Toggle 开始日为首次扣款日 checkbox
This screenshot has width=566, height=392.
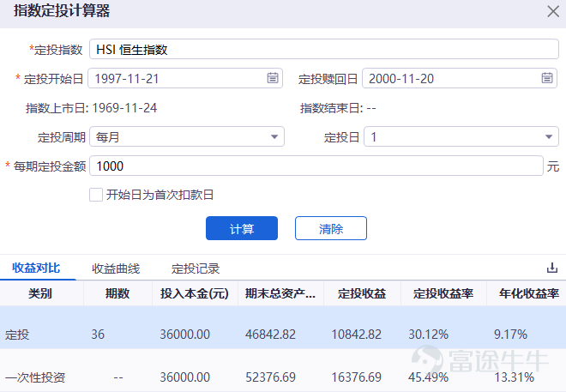pyautogui.click(x=96, y=195)
